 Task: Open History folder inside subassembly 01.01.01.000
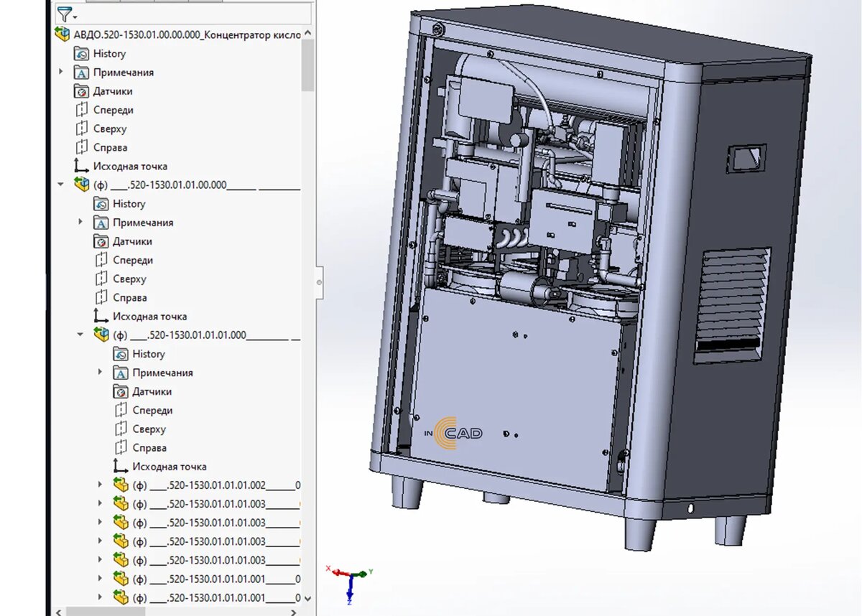pyautogui.click(x=139, y=354)
